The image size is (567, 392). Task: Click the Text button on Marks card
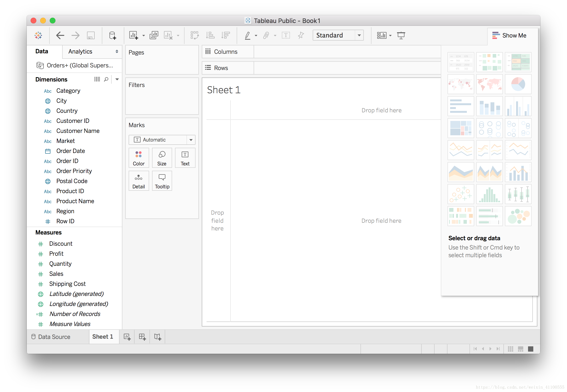[x=185, y=158]
